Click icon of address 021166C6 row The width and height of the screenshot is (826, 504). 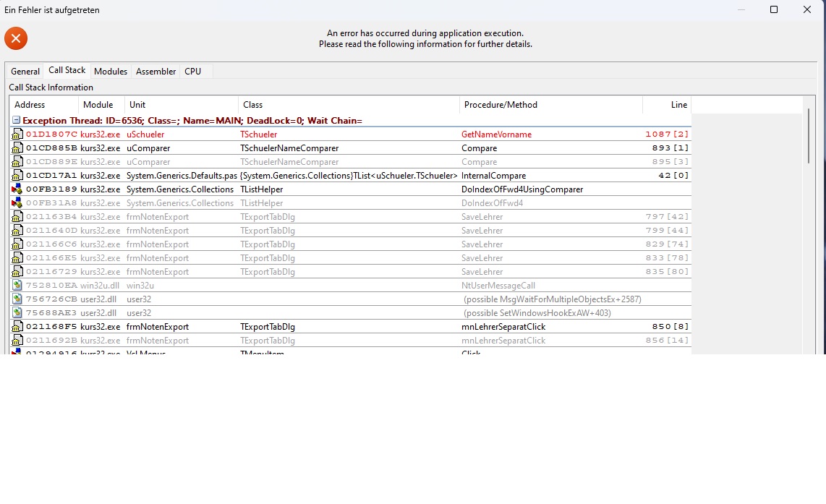17,244
